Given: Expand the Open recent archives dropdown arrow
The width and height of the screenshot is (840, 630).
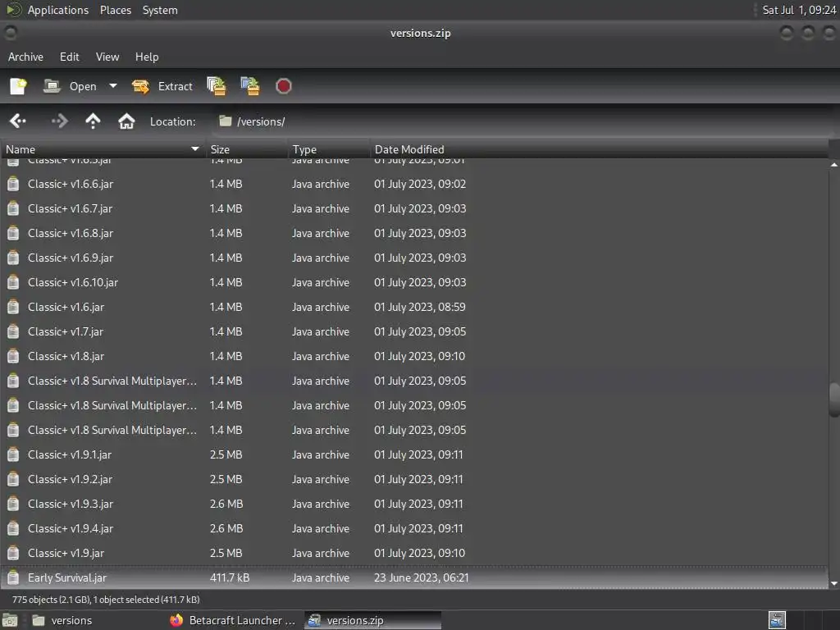Looking at the screenshot, I should tap(113, 85).
